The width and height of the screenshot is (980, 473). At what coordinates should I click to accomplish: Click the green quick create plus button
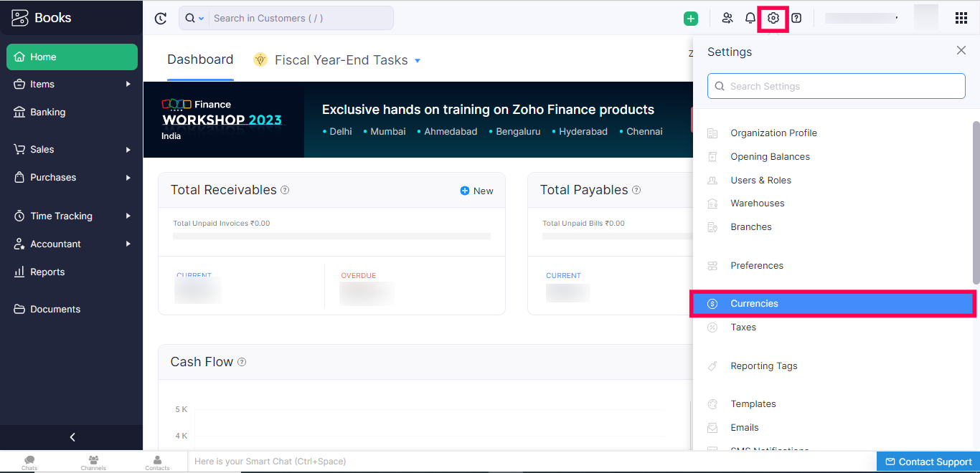click(691, 19)
